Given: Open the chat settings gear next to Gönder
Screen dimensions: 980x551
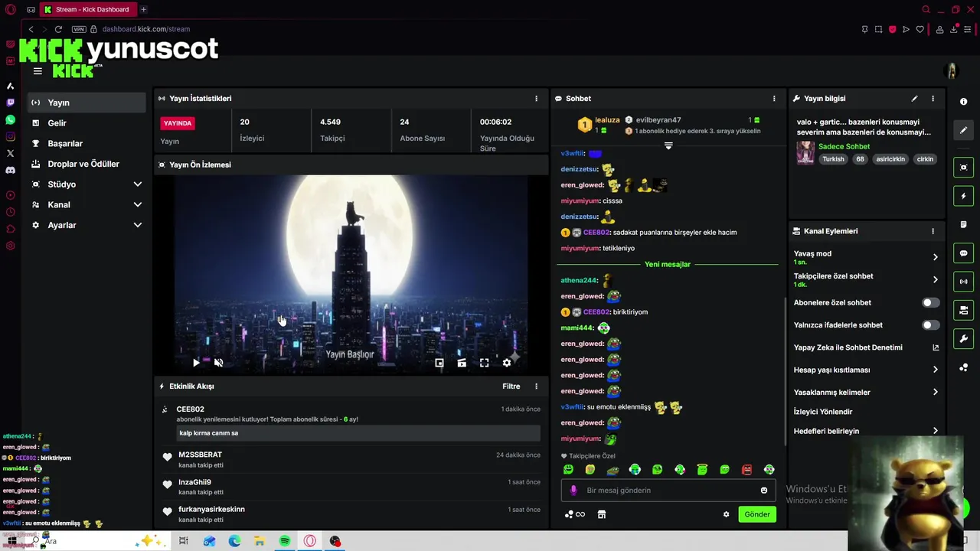Looking at the screenshot, I should tap(726, 514).
